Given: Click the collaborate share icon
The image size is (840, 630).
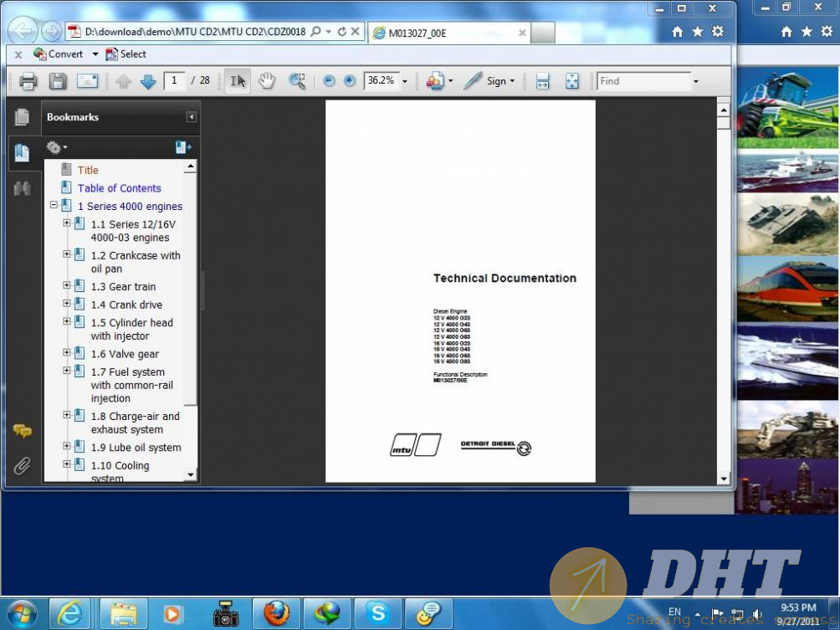Looking at the screenshot, I should pyautogui.click(x=435, y=81).
